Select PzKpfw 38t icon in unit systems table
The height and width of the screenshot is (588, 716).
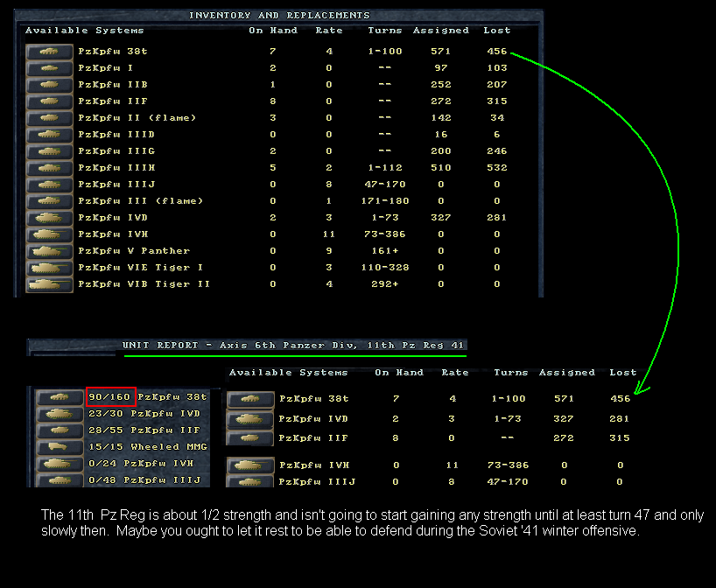point(250,400)
